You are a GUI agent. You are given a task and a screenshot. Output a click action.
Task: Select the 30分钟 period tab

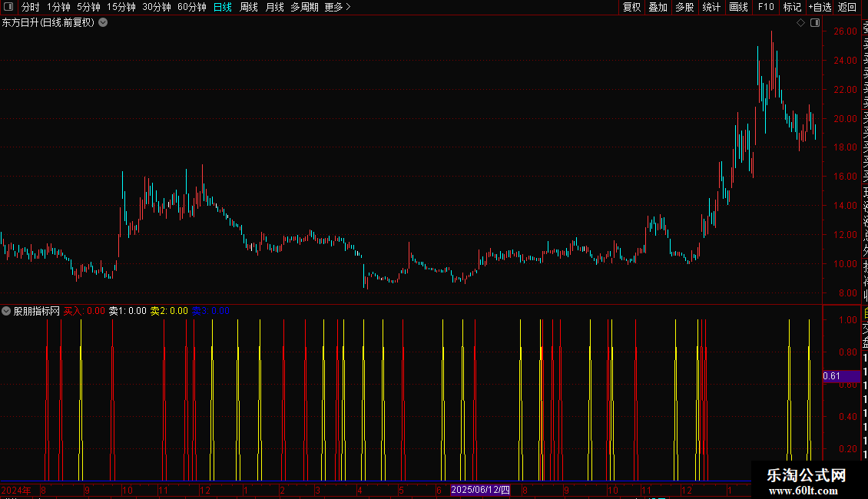(x=157, y=7)
